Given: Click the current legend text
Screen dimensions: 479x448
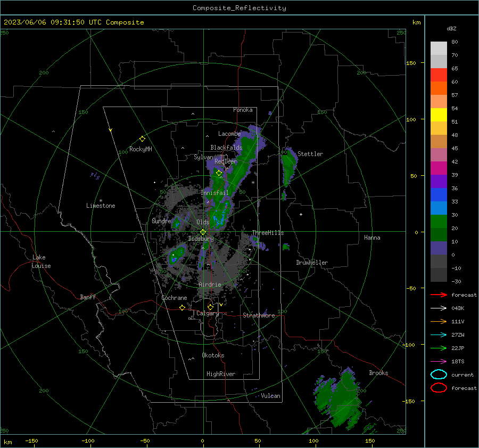Looking at the screenshot, I should 463,374.
